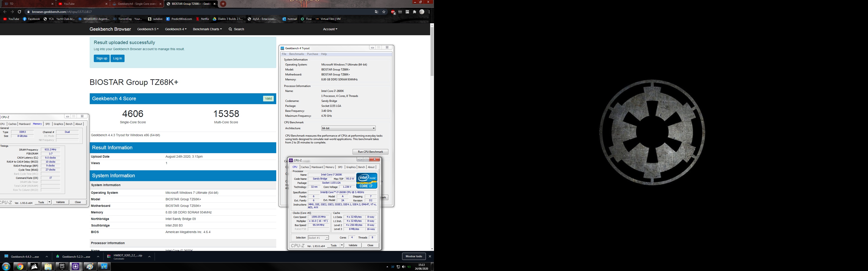The image size is (868, 271).
Task: Open the Purchase menu in Geekbench 4 Tryout
Action: 312,54
